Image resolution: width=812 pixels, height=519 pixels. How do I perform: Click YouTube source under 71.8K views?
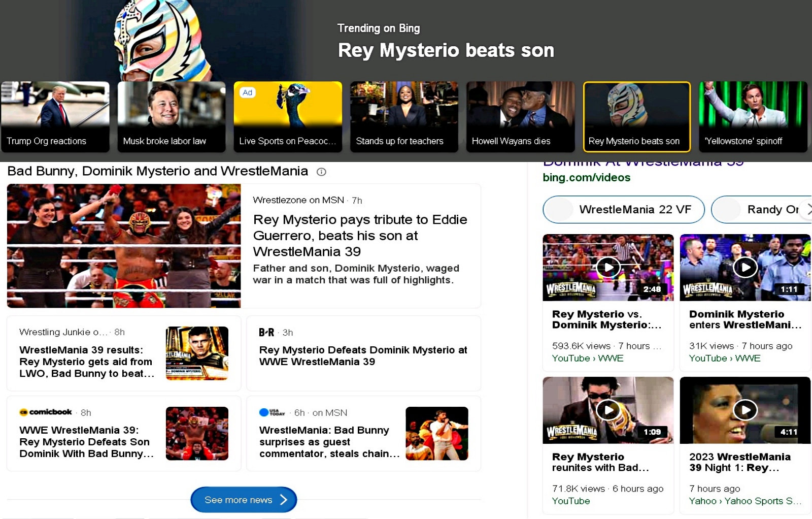(571, 501)
